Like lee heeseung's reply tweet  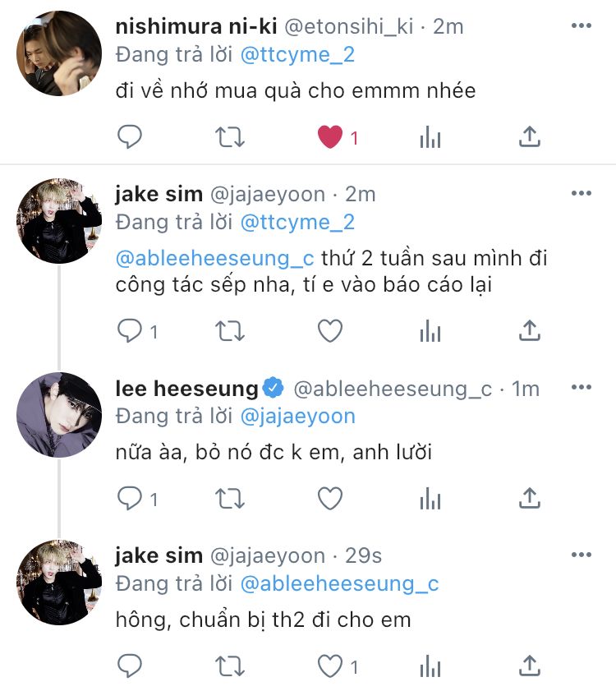(330, 499)
